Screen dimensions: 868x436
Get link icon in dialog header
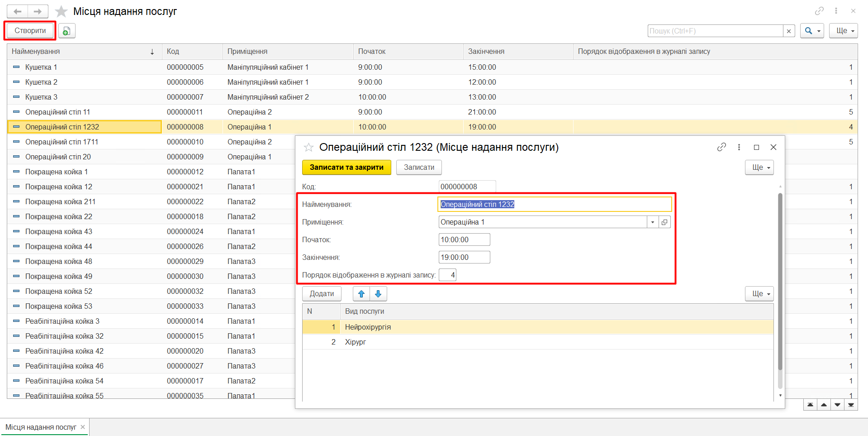coord(721,147)
